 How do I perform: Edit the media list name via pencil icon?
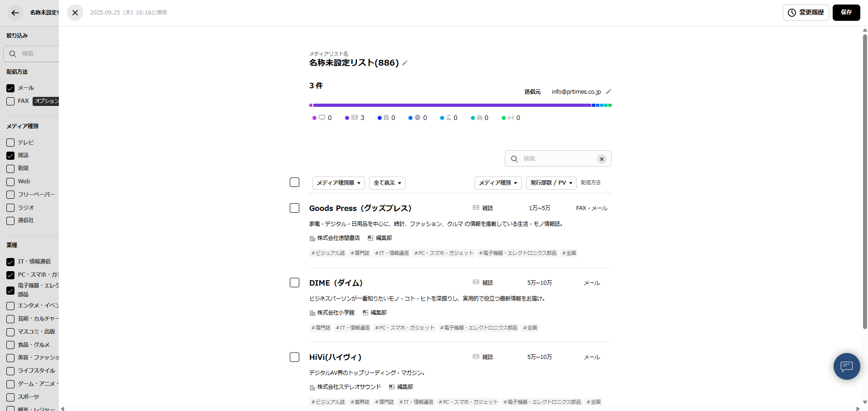[x=404, y=63]
